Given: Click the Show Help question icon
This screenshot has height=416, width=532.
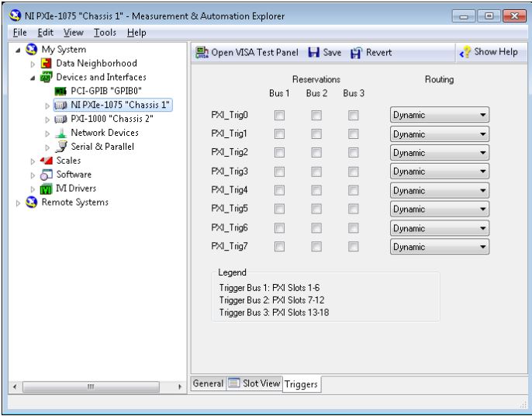Looking at the screenshot, I should 465,52.
